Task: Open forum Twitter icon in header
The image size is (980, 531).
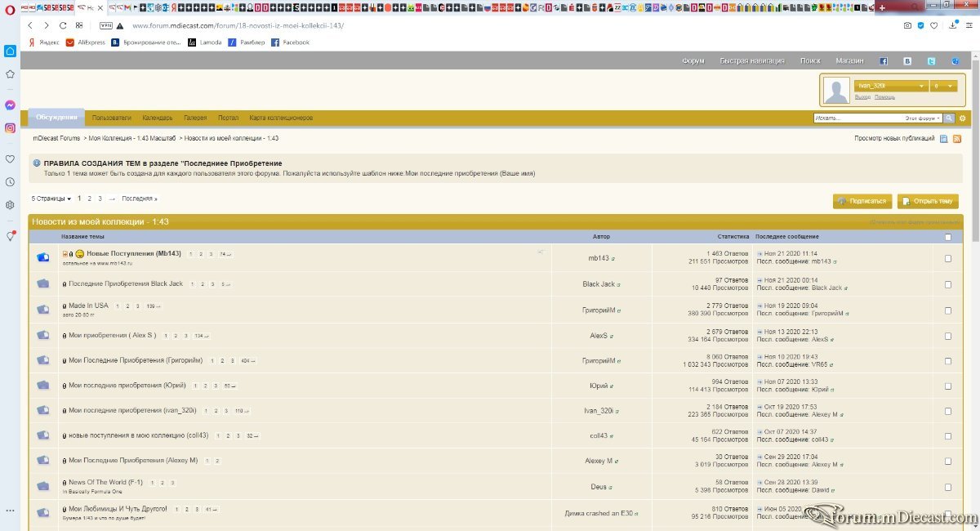Action: coord(931,61)
